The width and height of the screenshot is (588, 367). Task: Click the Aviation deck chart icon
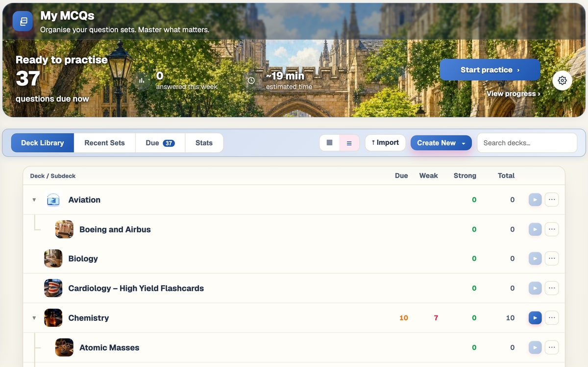[53, 200]
